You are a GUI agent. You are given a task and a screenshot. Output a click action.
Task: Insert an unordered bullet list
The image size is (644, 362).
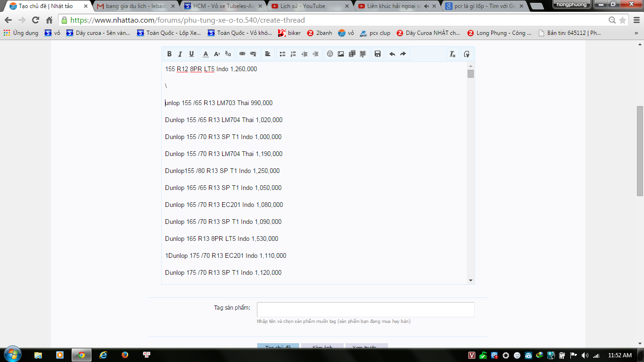[282, 54]
